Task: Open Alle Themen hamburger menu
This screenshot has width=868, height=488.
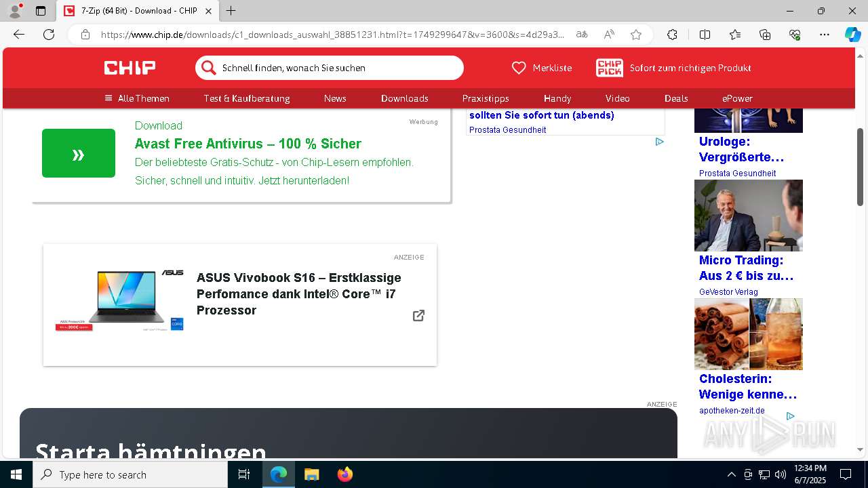Action: [x=137, y=98]
